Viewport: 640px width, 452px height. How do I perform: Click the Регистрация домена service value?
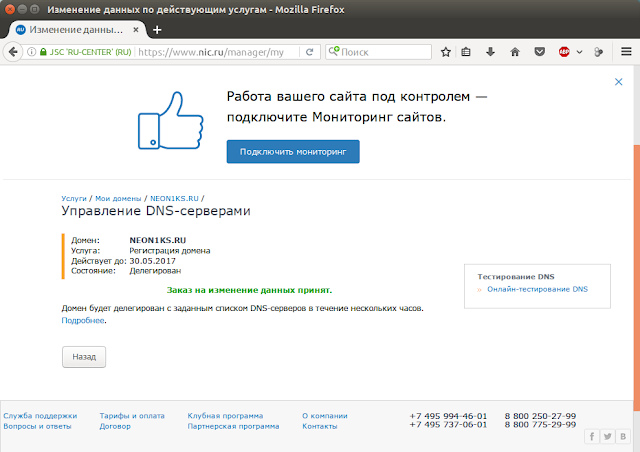pos(170,251)
